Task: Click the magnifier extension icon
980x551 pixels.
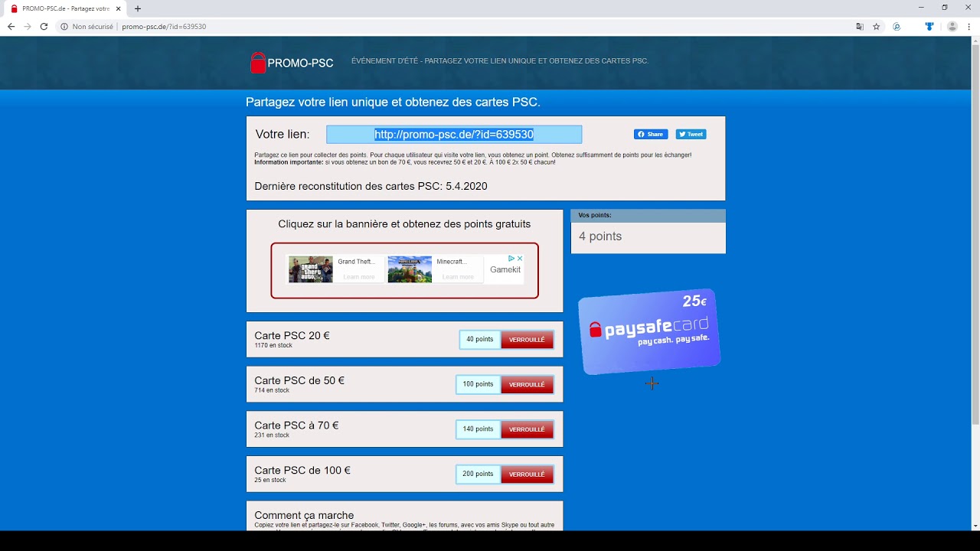Action: (x=897, y=26)
